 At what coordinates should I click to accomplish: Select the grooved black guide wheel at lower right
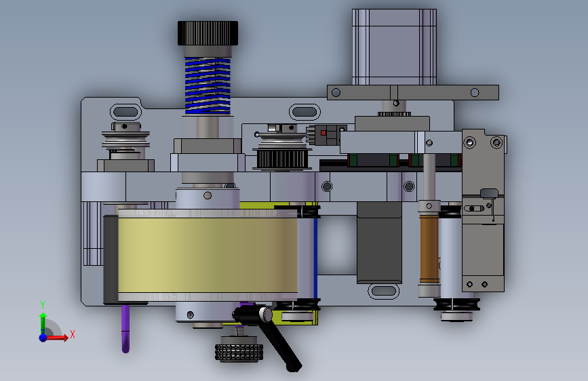tap(456, 304)
